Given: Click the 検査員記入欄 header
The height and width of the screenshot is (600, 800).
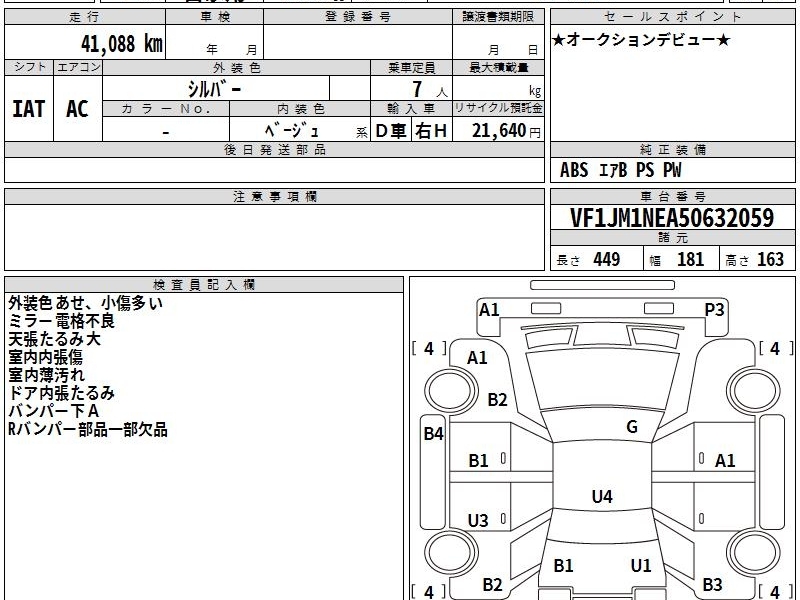Looking at the screenshot, I should click(x=204, y=285).
